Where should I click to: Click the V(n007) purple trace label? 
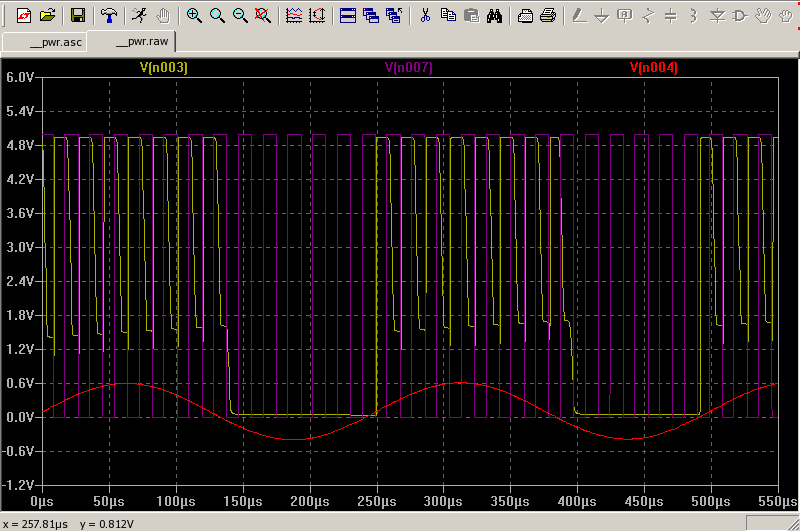[409, 67]
